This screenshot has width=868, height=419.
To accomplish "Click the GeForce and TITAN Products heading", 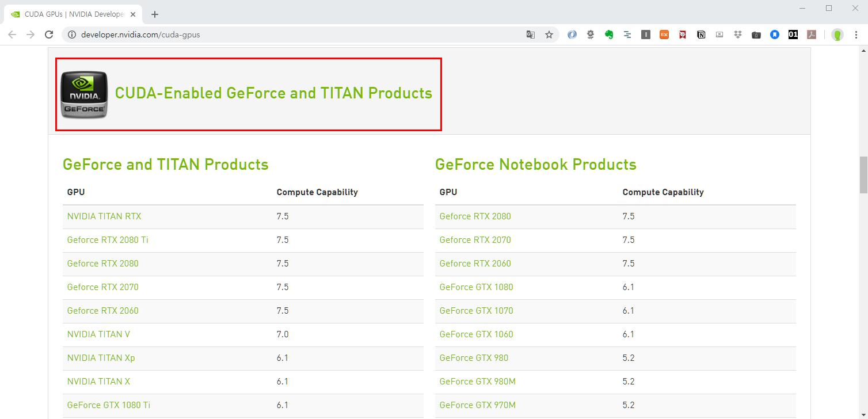I will pos(165,165).
